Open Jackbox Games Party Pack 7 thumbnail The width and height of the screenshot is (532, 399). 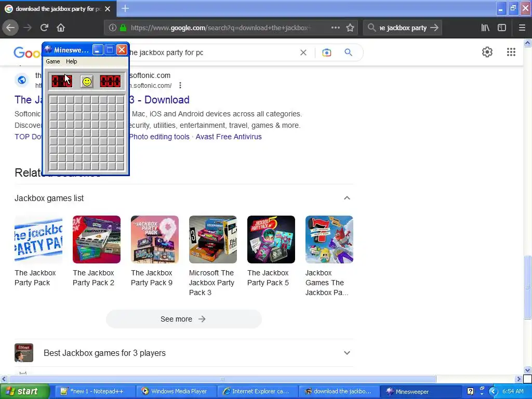coord(329,240)
